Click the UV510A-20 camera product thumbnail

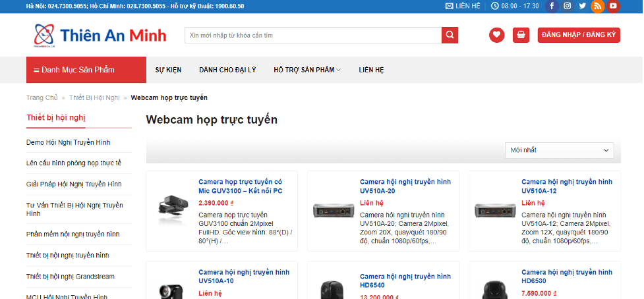[x=334, y=210]
